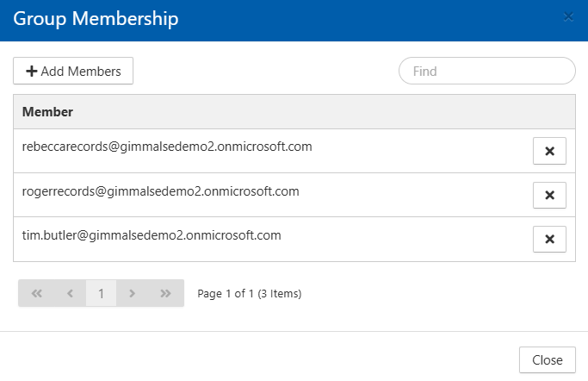Jump to last page double-arrow icon
The image size is (588, 381).
165,293
